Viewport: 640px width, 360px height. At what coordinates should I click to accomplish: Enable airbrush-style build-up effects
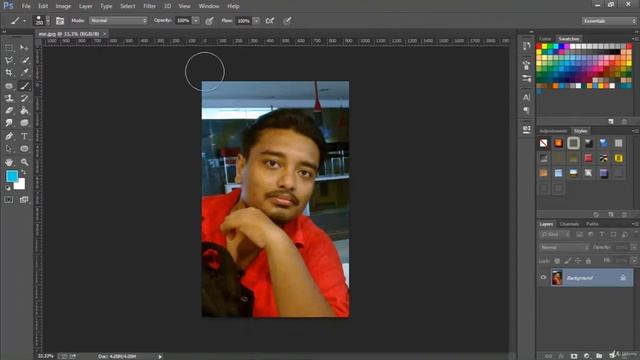[x=270, y=21]
